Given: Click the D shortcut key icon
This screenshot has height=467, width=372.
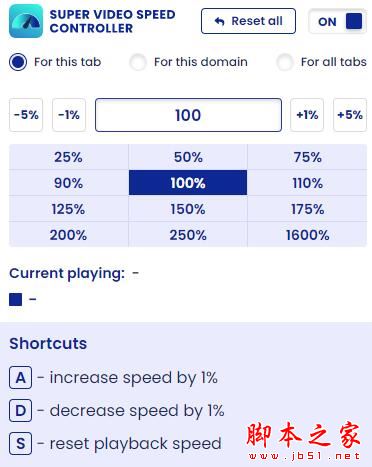Looking at the screenshot, I should click(21, 410).
